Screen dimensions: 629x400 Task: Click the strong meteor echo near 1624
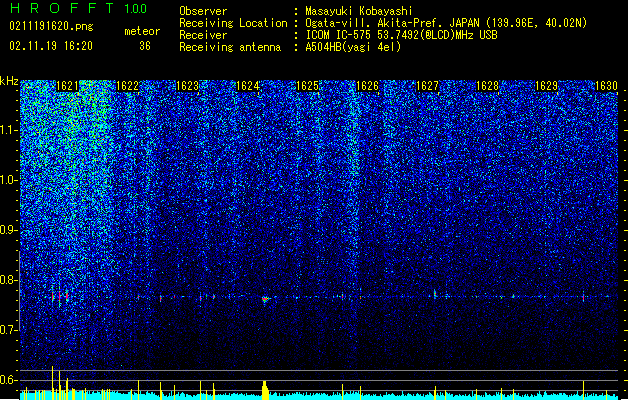[265, 299]
